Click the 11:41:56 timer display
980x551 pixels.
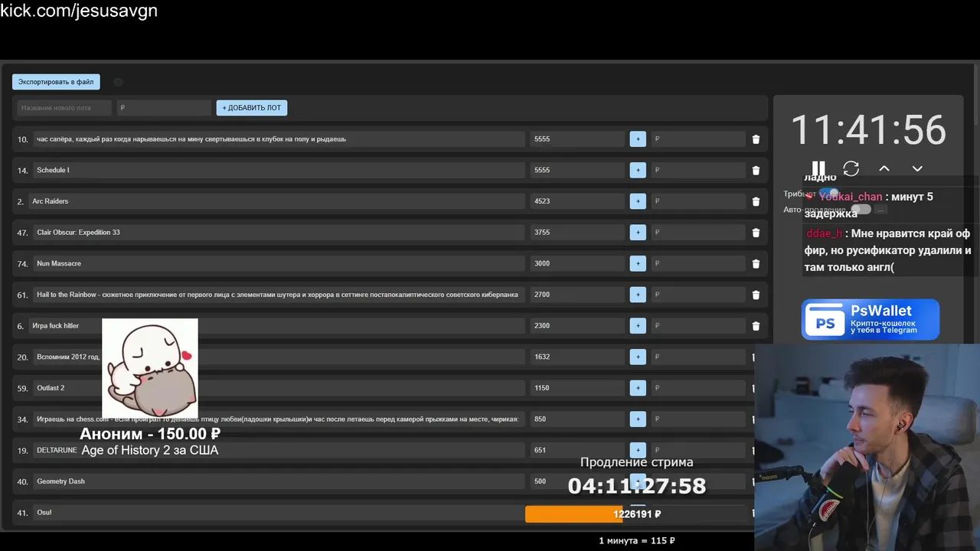click(867, 130)
